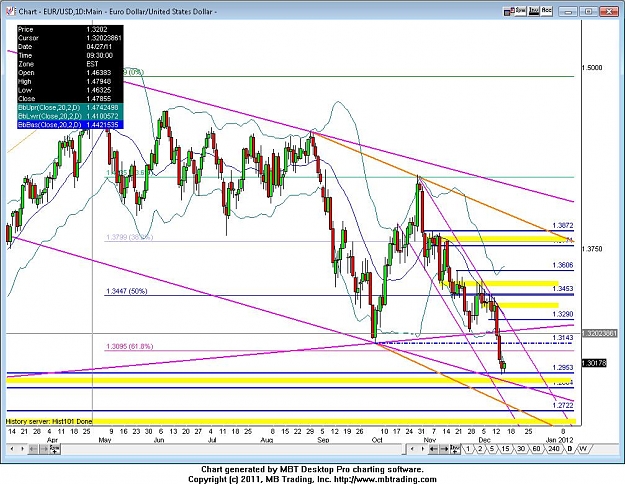The height and width of the screenshot is (484, 625).
Task: Click the 1.30178 current price marker
Action: point(594,363)
